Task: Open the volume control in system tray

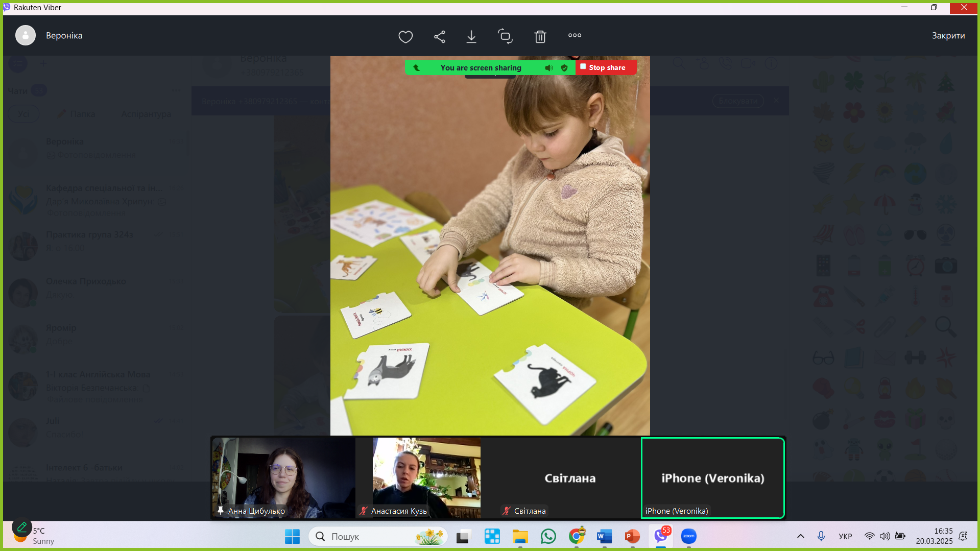Action: coord(885,536)
